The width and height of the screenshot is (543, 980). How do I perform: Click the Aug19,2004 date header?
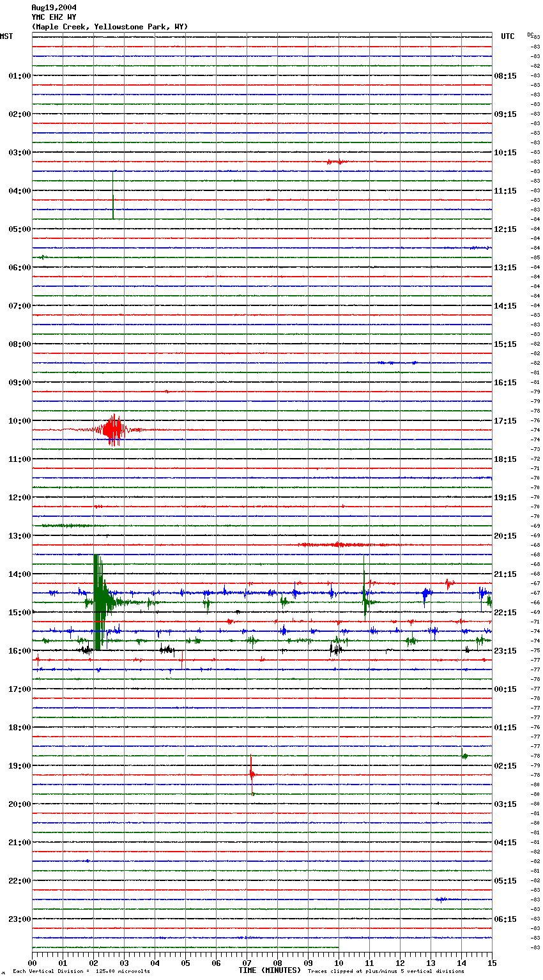tap(54, 8)
